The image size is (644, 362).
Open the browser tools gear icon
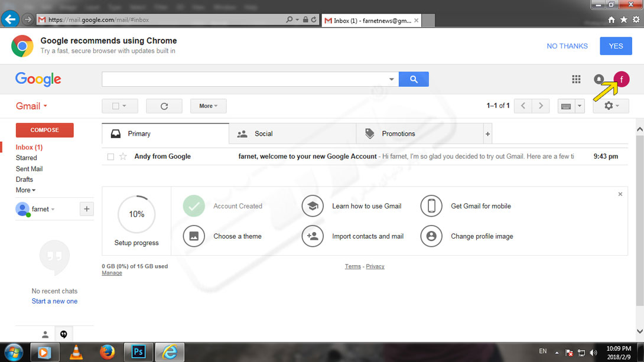click(x=636, y=19)
